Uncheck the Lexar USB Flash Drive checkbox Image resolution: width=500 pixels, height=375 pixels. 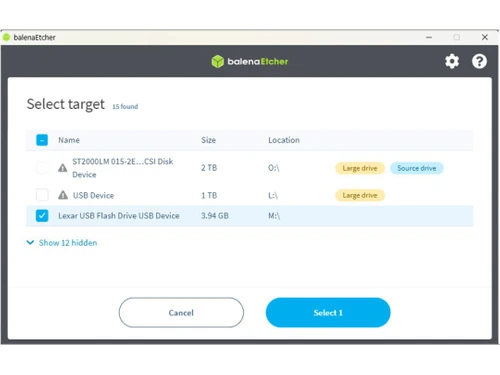(x=42, y=216)
